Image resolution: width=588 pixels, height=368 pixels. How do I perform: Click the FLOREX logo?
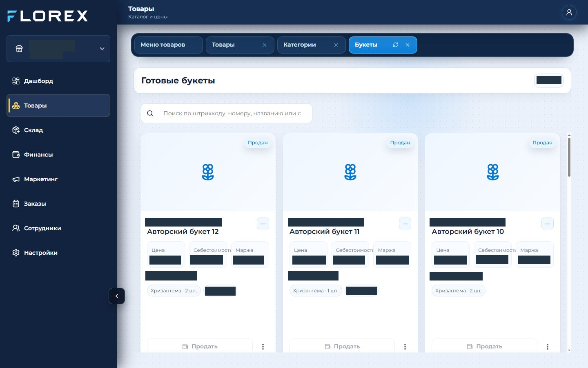pos(48,16)
